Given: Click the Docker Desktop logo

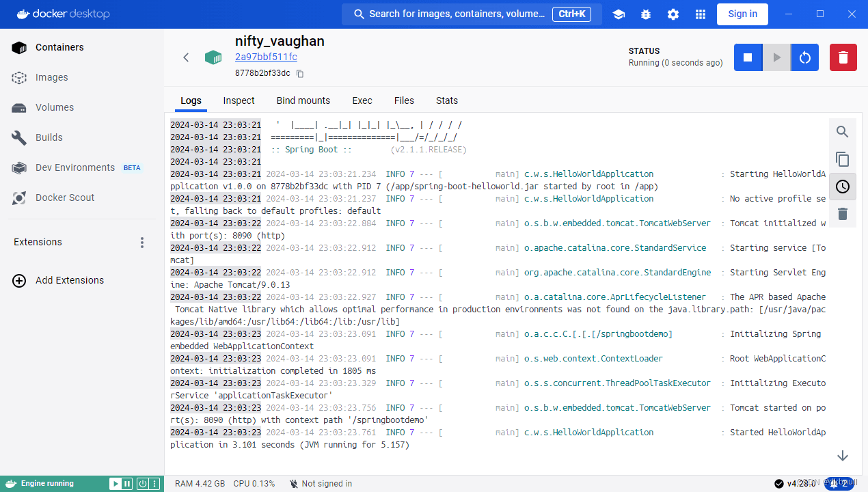Looking at the screenshot, I should pyautogui.click(x=63, y=14).
